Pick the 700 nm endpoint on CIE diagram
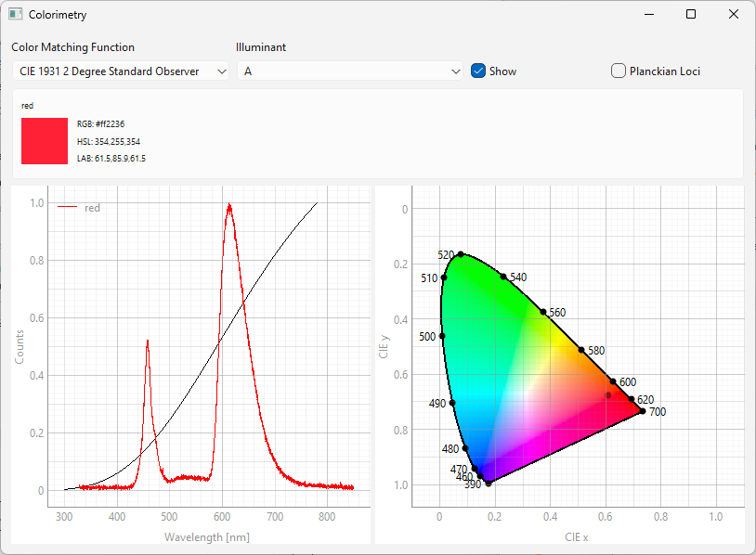The width and height of the screenshot is (756, 555). (x=642, y=410)
